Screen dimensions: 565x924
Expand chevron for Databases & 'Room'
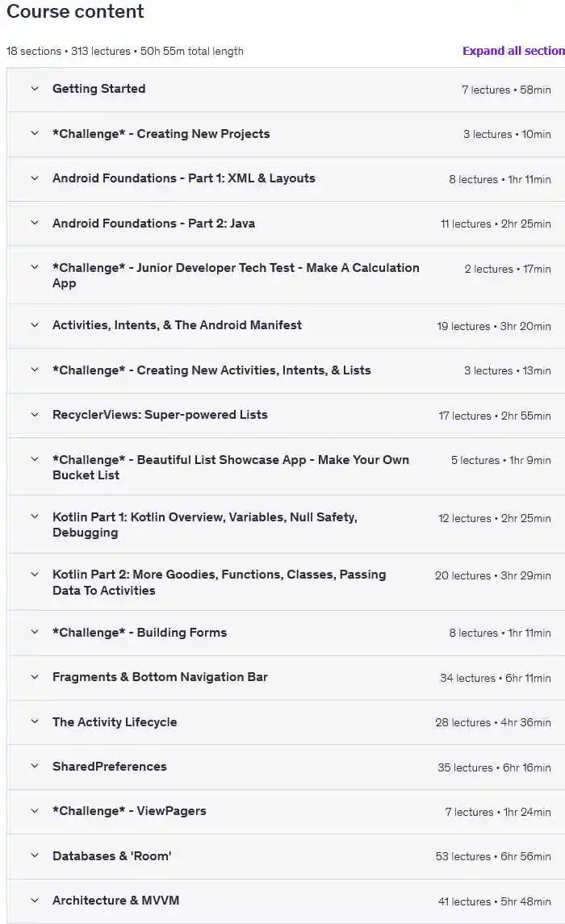point(35,856)
